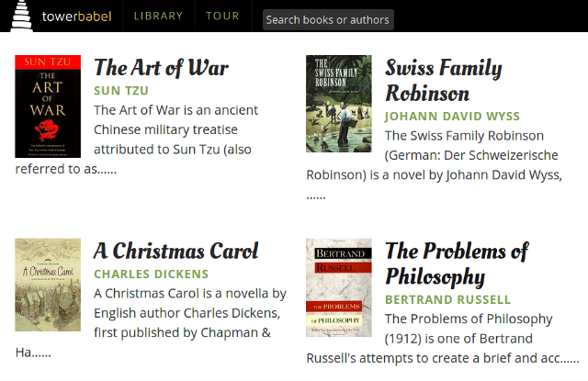This screenshot has height=381, width=588.
Task: Open The Art of War cover thumbnail
Action: [x=48, y=106]
